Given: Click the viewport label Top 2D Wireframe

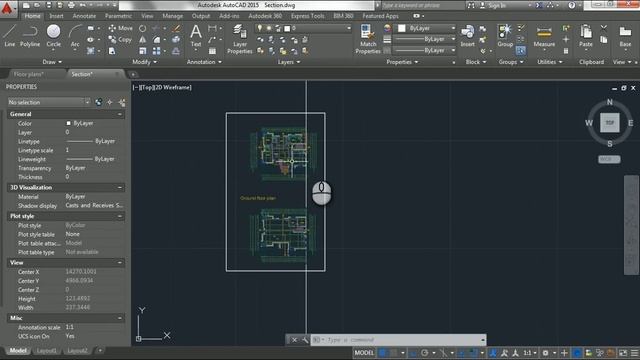Looking at the screenshot, I should (x=162, y=87).
